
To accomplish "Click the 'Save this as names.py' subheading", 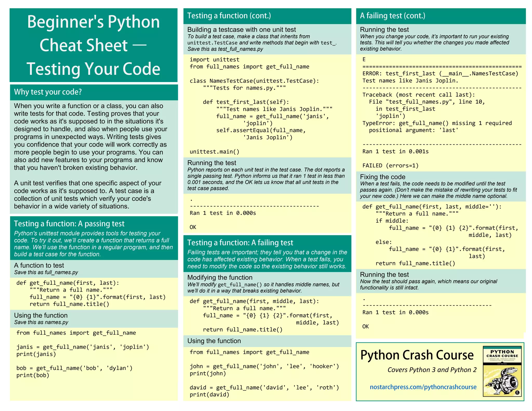I will click(x=41, y=322).
